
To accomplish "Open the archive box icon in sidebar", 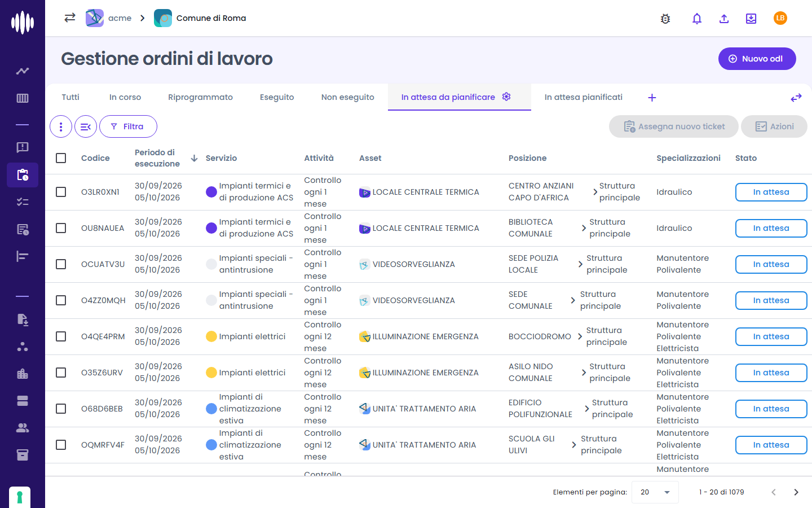I will (23, 455).
